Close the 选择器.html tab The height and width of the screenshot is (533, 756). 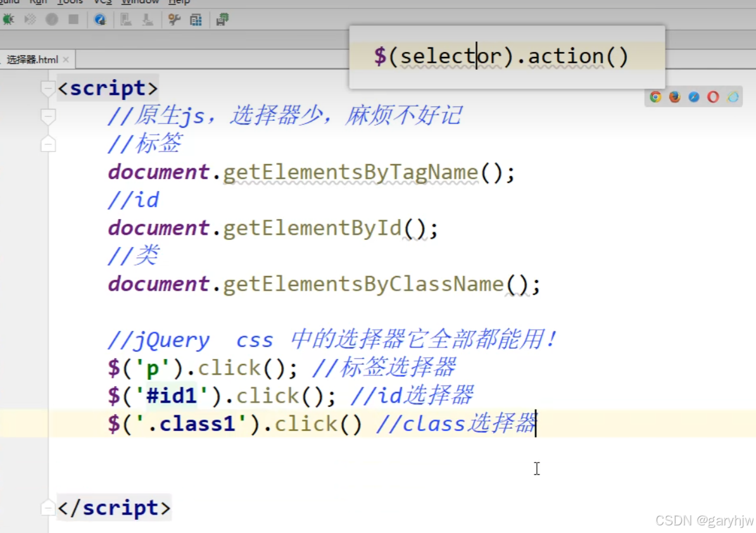point(66,59)
